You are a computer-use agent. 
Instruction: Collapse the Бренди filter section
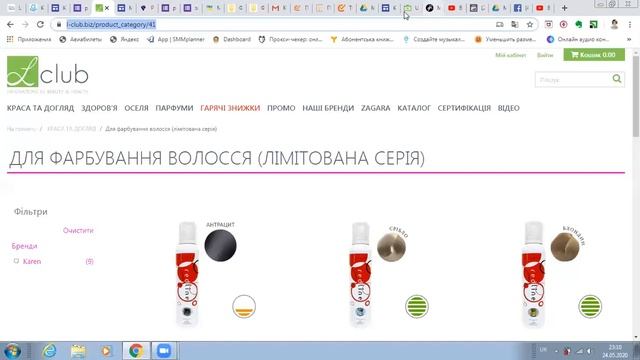pyautogui.click(x=24, y=246)
